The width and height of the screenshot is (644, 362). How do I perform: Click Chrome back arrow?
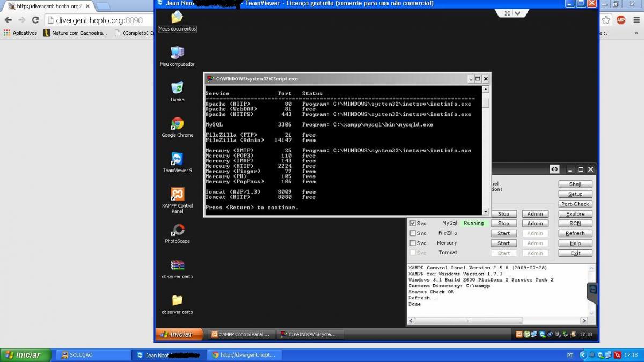(x=8, y=20)
